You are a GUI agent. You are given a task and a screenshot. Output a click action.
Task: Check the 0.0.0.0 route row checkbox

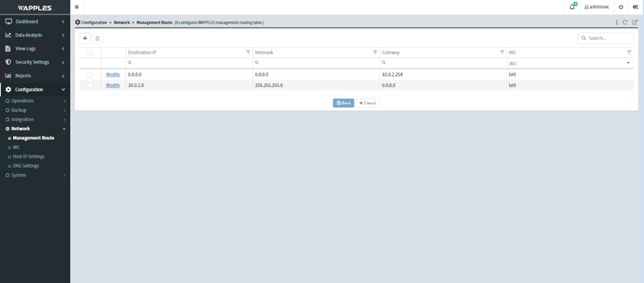pyautogui.click(x=90, y=74)
